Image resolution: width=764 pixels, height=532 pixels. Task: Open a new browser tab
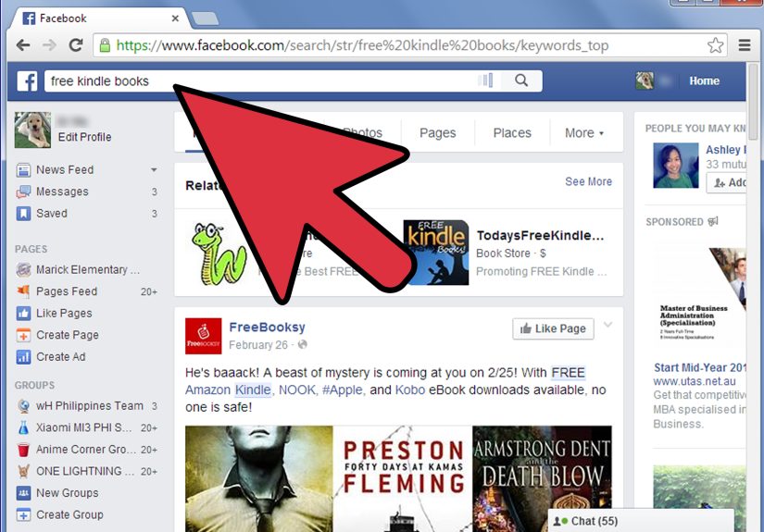click(x=206, y=19)
